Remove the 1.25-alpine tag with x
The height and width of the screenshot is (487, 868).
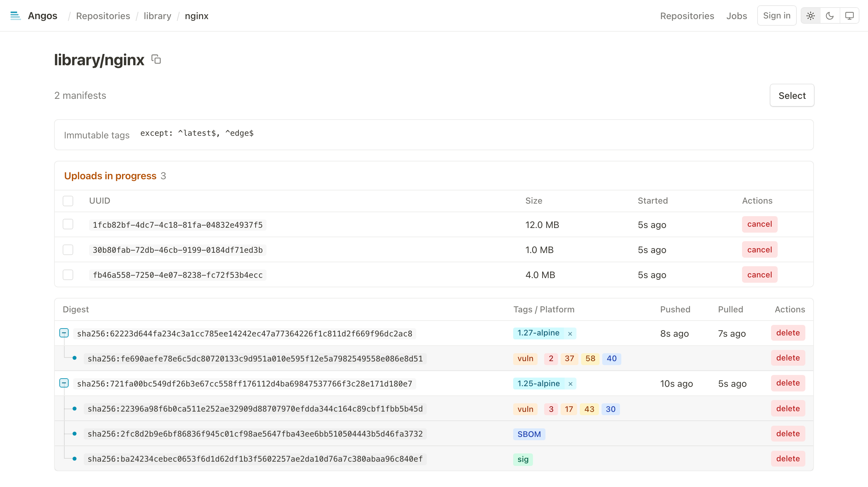570,384
